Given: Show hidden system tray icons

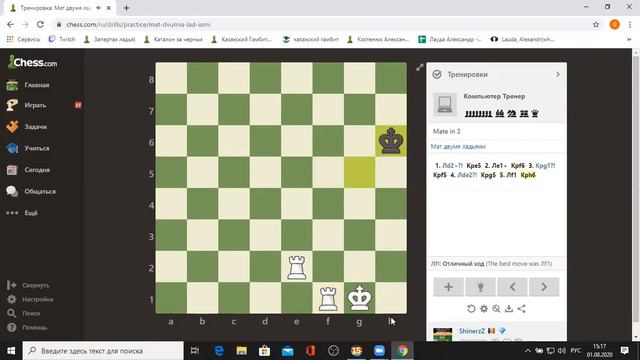Looking at the screenshot, I should [x=528, y=351].
